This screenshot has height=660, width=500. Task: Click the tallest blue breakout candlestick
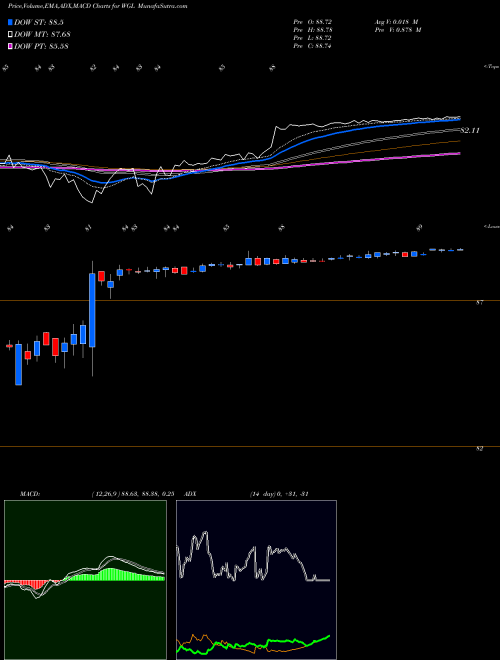click(x=92, y=310)
